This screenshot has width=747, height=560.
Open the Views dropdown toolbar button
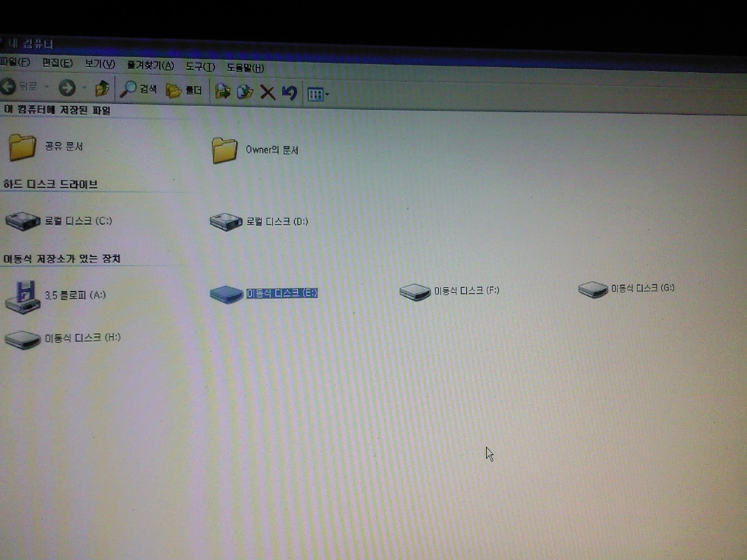318,94
